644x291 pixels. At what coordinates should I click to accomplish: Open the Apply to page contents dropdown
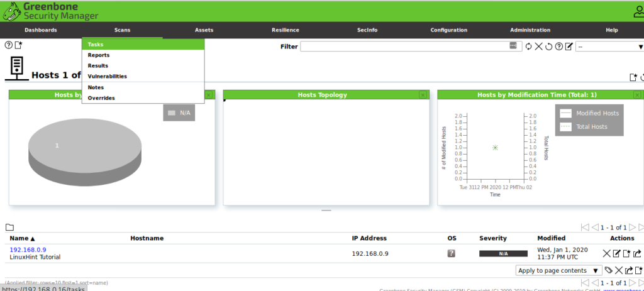pos(558,270)
